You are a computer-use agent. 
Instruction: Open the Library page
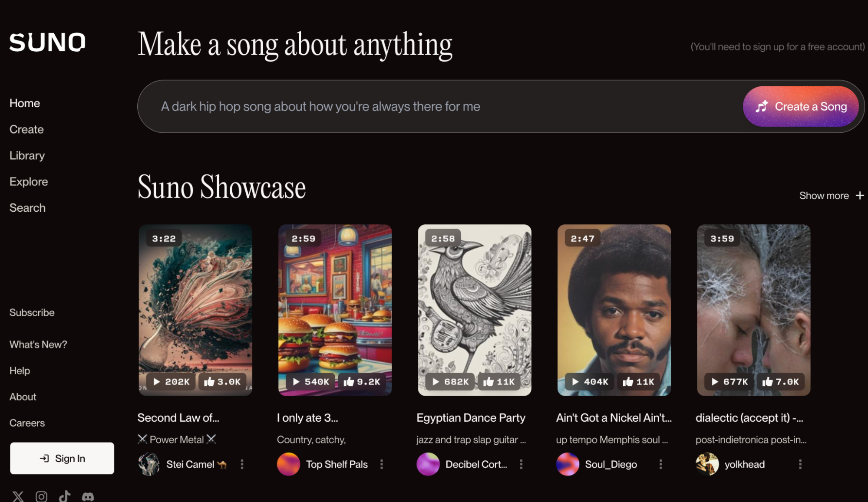(27, 155)
